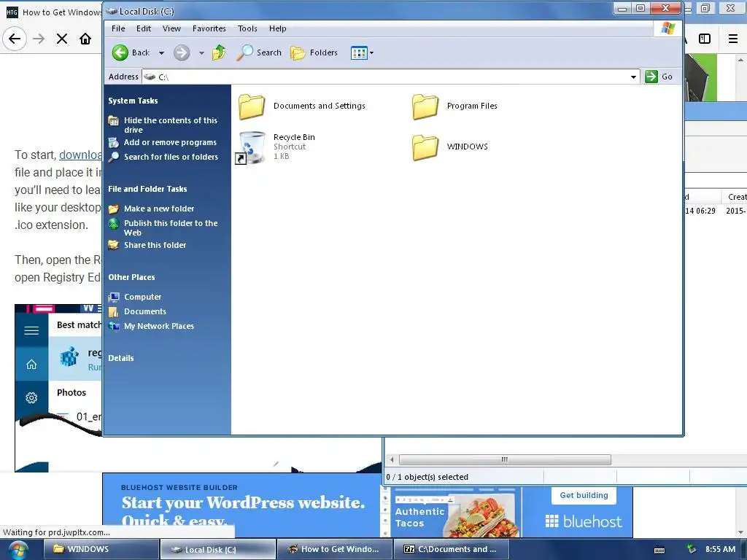Click the Get building ad button
The height and width of the screenshot is (560, 747).
click(x=584, y=495)
